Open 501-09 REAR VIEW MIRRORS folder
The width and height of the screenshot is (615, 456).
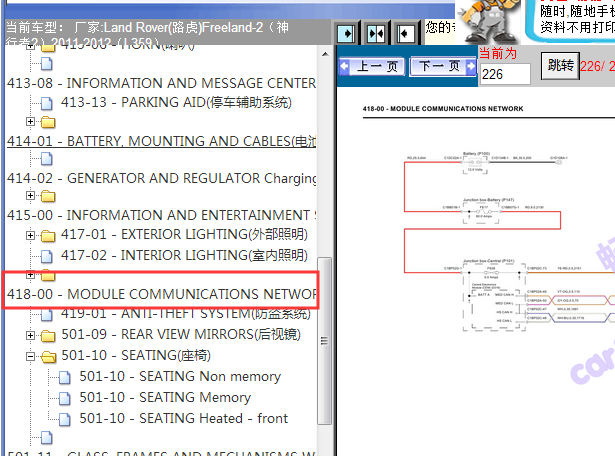[x=181, y=334]
